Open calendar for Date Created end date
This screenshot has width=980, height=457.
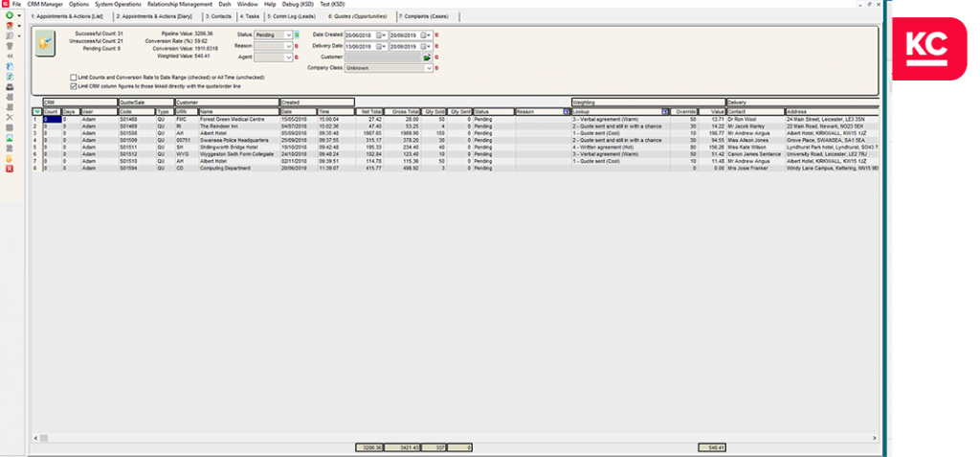pyautogui.click(x=426, y=35)
